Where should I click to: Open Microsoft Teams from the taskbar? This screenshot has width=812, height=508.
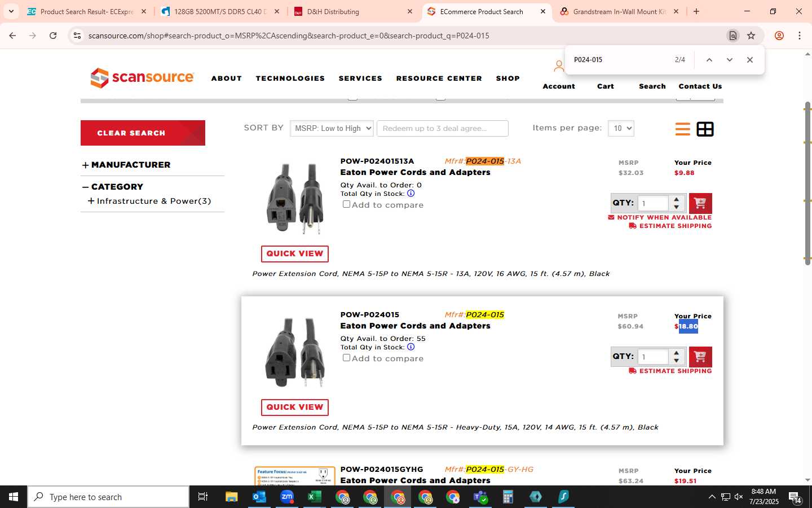(480, 497)
